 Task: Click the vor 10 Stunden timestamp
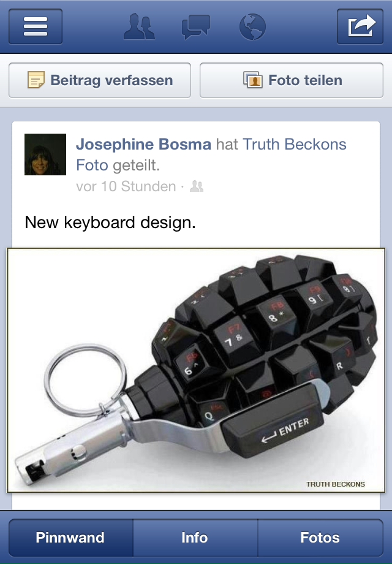point(126,186)
